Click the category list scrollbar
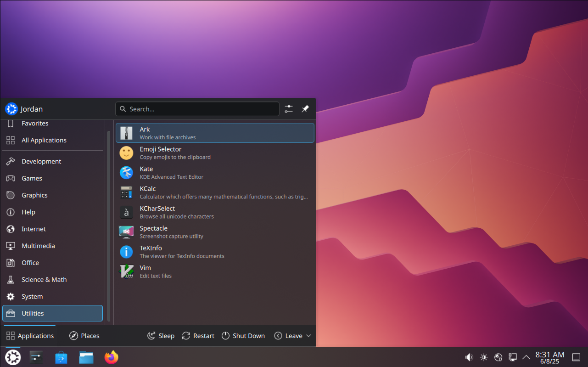588x367 pixels. tap(109, 226)
